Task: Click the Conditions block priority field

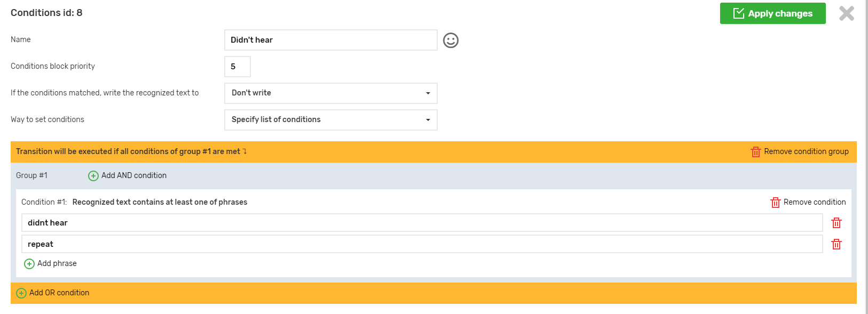Action: point(237,67)
